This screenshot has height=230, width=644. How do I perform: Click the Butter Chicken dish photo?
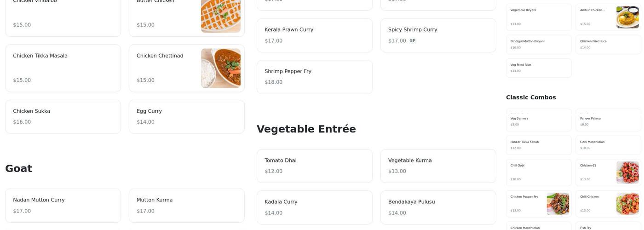tap(220, 16)
